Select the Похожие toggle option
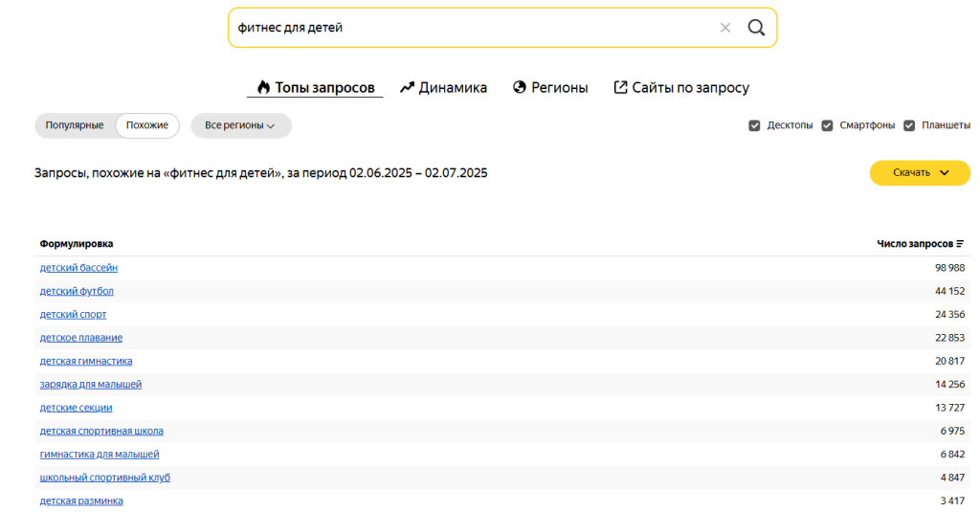The height and width of the screenshot is (512, 980). click(x=147, y=125)
